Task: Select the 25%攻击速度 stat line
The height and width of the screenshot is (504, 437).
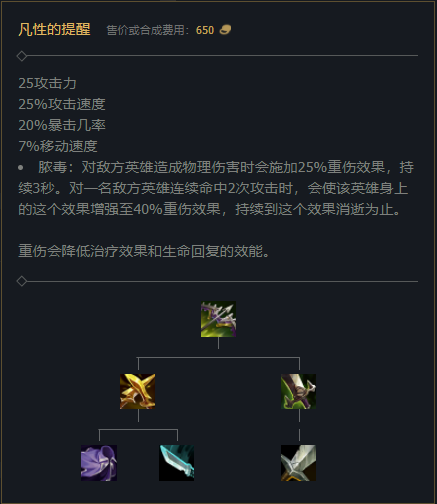Action: click(62, 104)
